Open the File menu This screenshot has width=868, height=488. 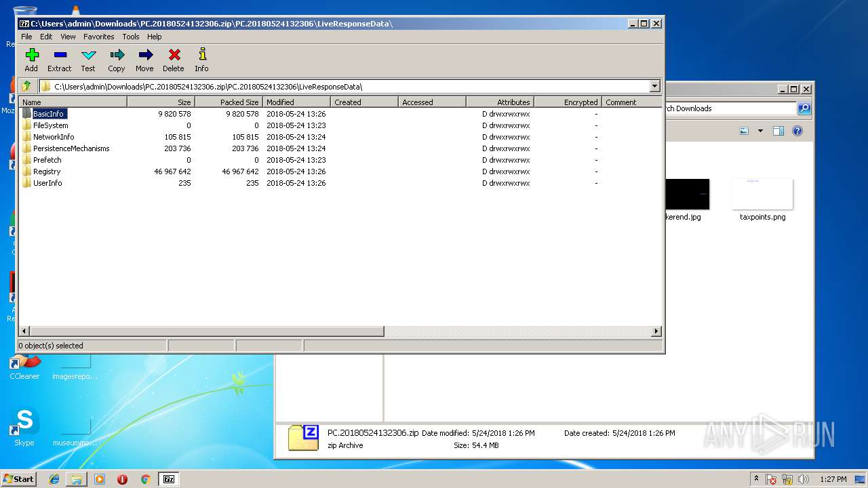(x=26, y=37)
